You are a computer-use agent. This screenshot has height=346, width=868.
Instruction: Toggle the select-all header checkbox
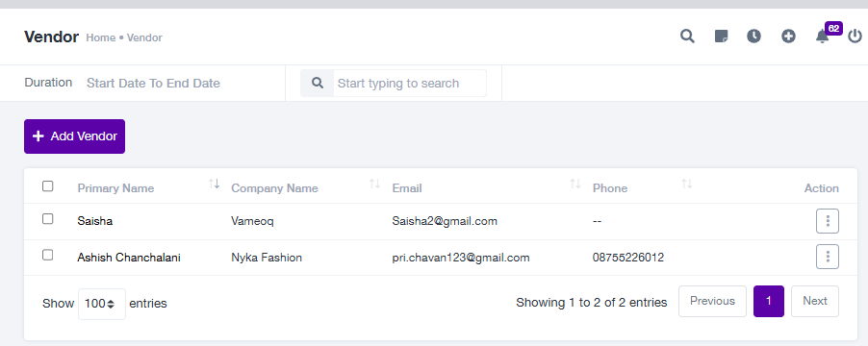(47, 186)
